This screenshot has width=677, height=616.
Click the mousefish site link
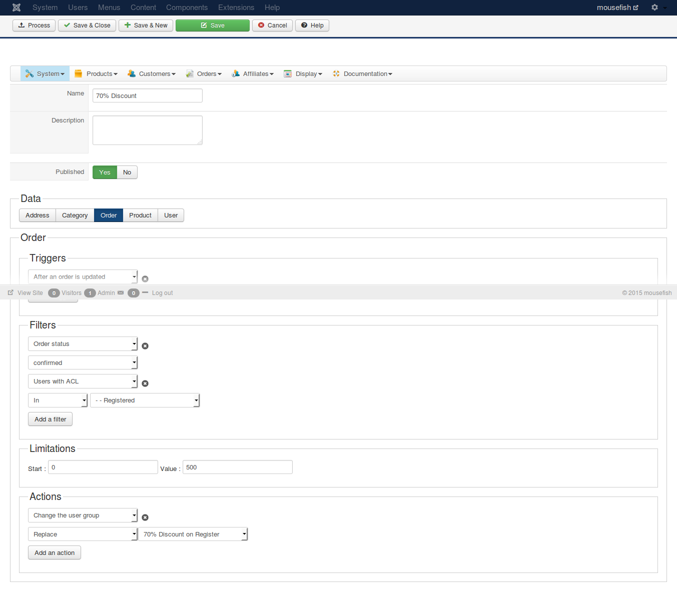617,7
